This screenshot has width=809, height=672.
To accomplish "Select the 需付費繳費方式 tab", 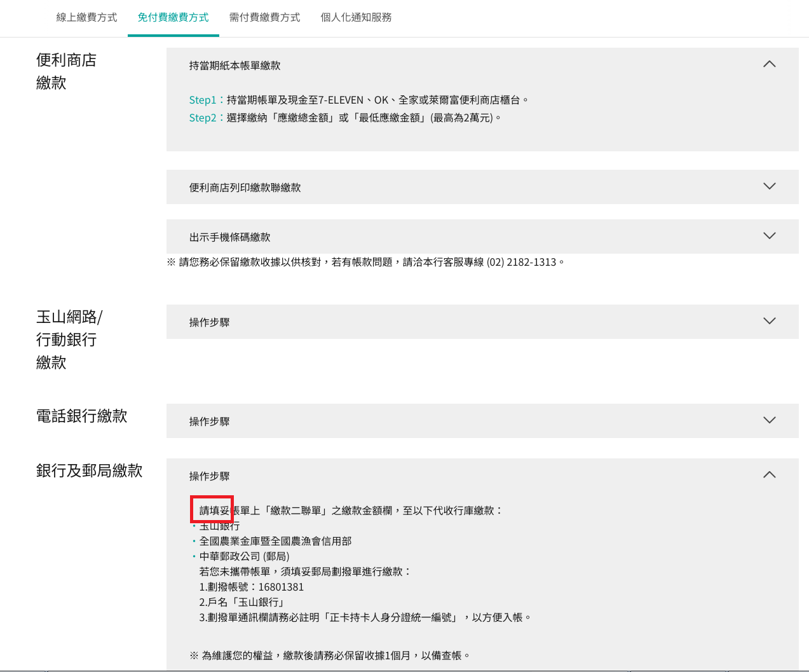I will click(264, 18).
